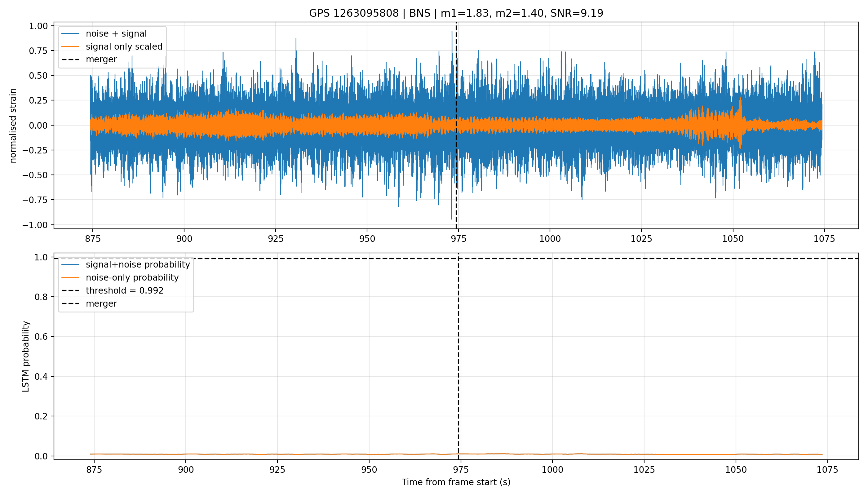Click the 0.6 tick on LSTM probability axis
The height and width of the screenshot is (496, 868).
point(40,337)
